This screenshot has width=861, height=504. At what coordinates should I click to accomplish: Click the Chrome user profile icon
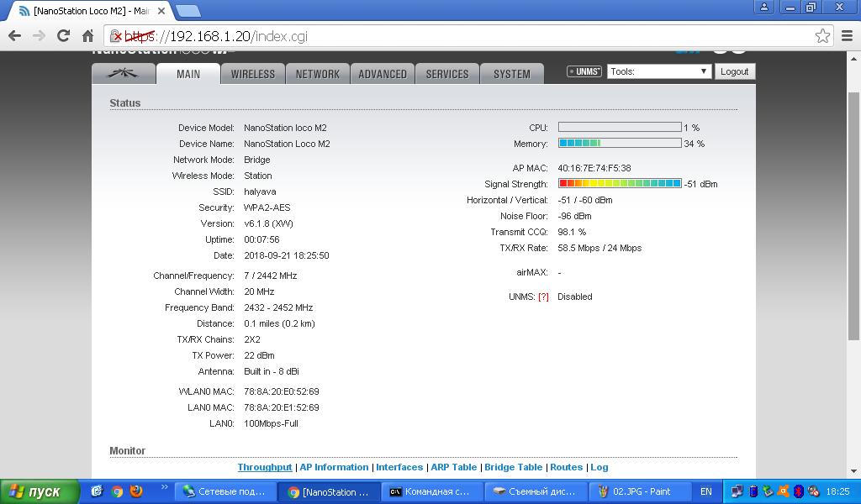tap(763, 7)
